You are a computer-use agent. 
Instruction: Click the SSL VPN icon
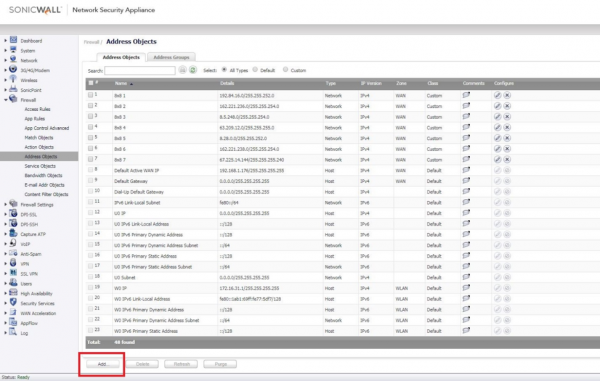[x=13, y=273]
